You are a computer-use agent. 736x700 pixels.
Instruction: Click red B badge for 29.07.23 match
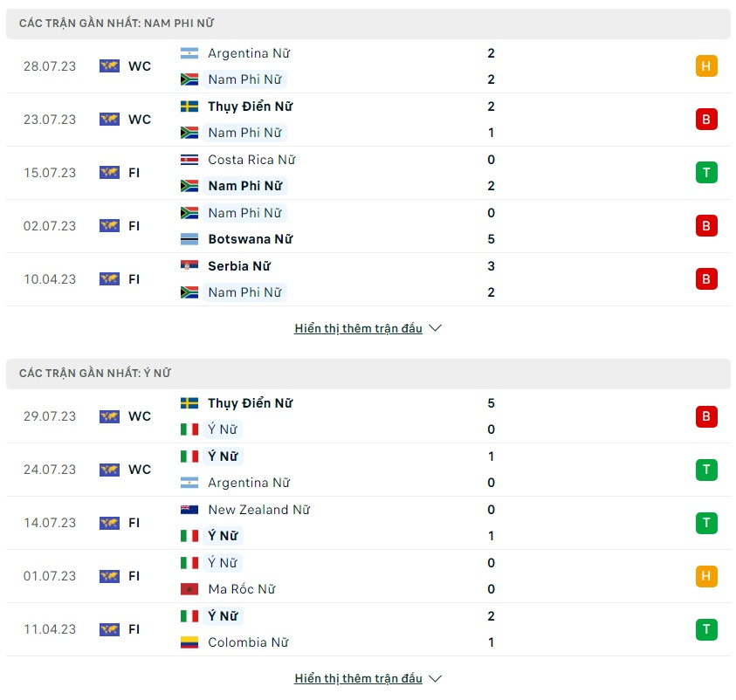[x=706, y=416]
